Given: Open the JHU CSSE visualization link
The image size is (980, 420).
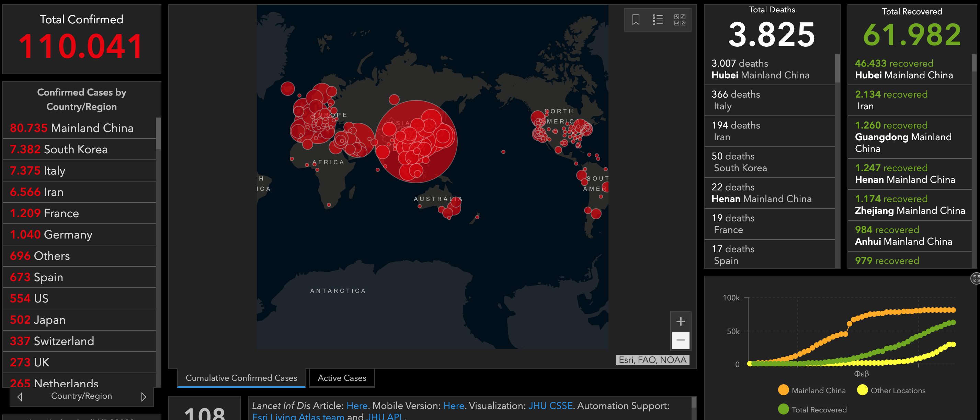Looking at the screenshot, I should click(x=550, y=406).
